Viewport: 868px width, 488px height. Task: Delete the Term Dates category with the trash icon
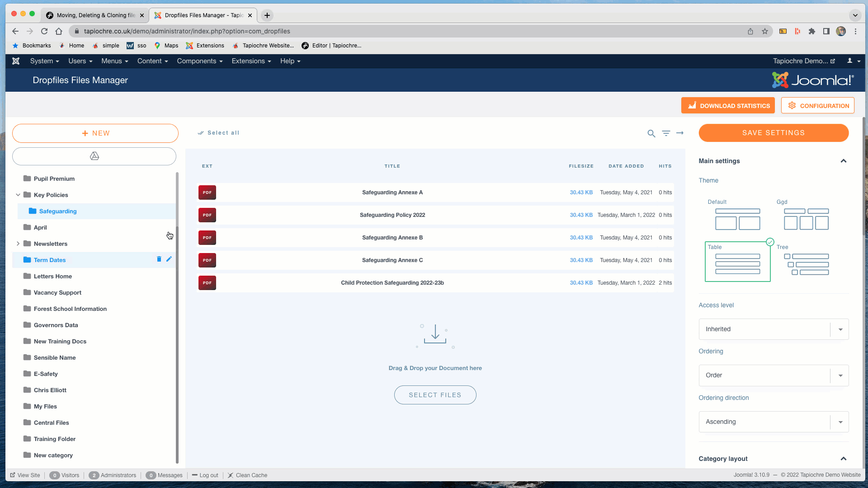159,259
